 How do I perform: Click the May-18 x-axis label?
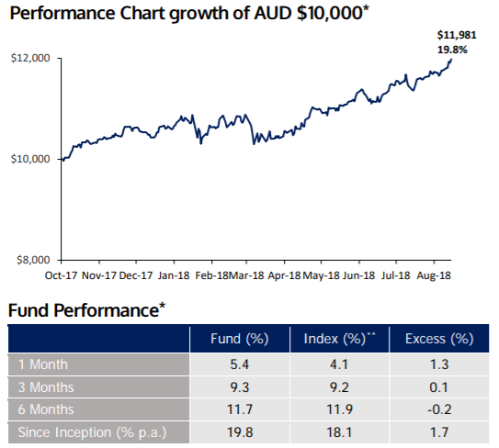coord(321,275)
